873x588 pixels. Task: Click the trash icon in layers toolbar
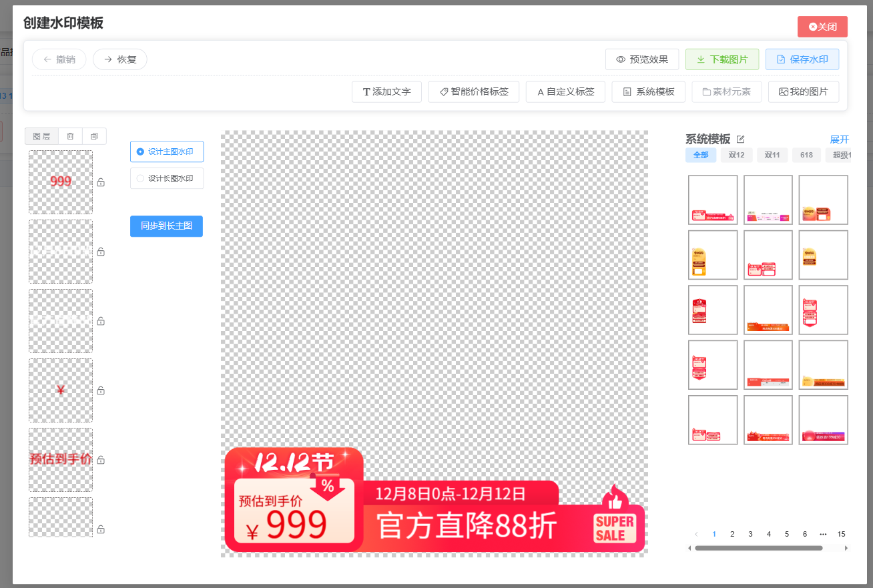point(70,136)
